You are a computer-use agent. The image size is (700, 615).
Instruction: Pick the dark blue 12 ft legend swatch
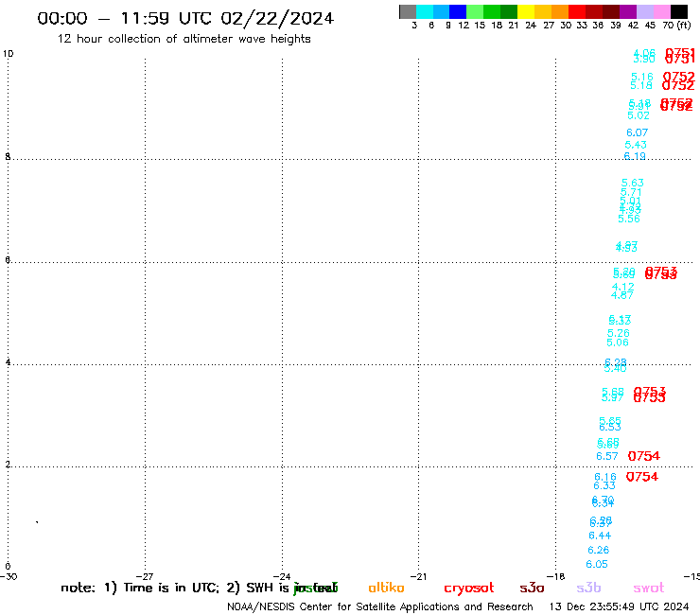pos(458,11)
